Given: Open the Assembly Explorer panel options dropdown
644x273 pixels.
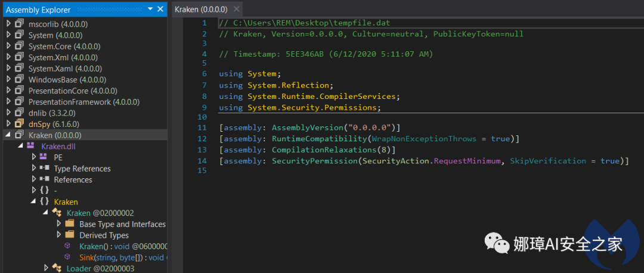Looking at the screenshot, I should [149, 10].
